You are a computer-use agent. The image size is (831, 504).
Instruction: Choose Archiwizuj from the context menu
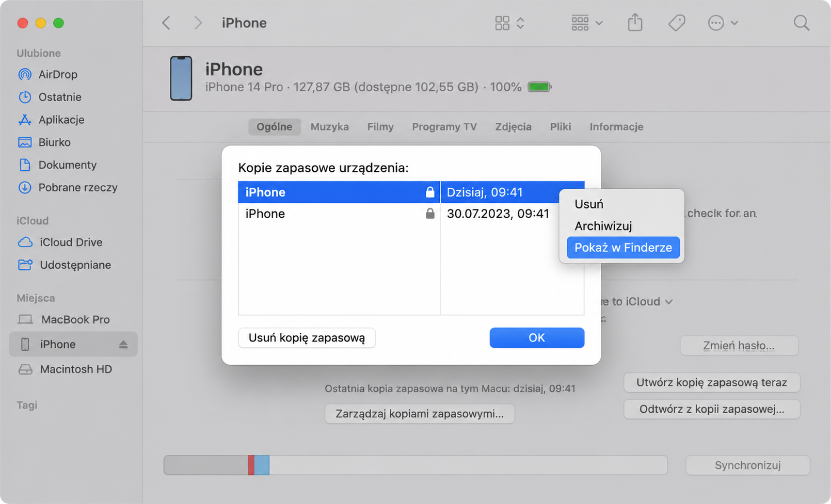(x=623, y=226)
